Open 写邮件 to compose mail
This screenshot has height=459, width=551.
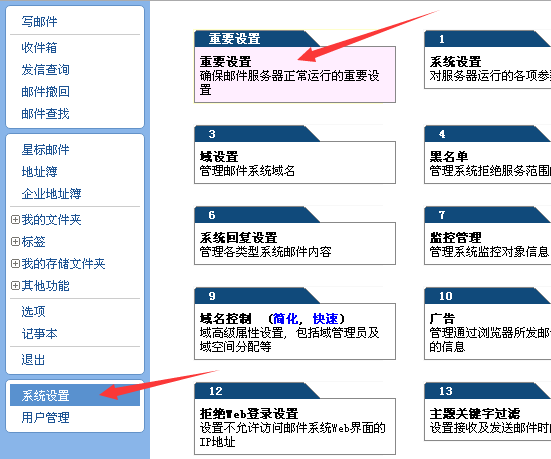click(x=39, y=21)
